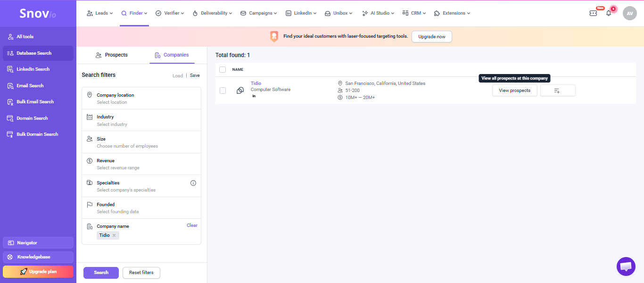Check the Tidio row checkbox
This screenshot has width=644, height=283.
tap(223, 91)
